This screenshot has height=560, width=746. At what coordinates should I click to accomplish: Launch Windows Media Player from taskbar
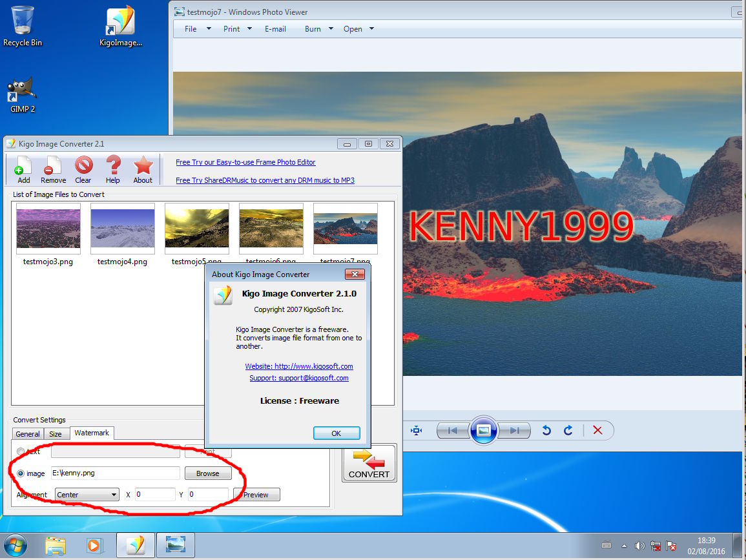click(x=94, y=545)
